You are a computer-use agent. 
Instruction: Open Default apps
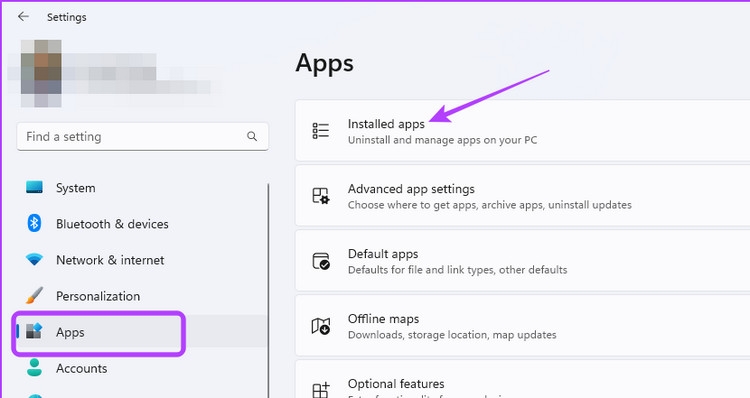523,261
